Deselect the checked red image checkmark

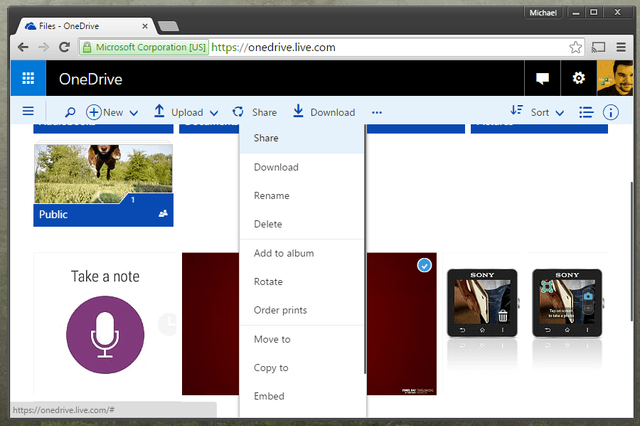click(x=424, y=266)
